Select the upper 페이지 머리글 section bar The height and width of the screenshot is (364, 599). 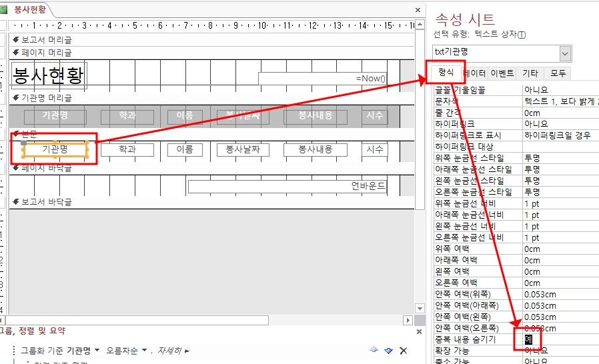tap(211, 53)
